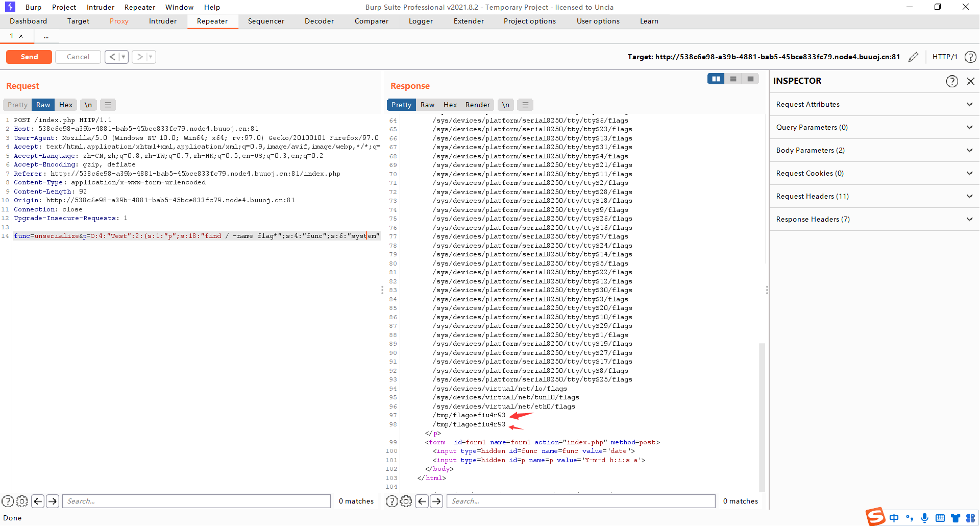The height and width of the screenshot is (526, 980).
Task: Click the Sogou input icon in system tray
Action: (875, 517)
